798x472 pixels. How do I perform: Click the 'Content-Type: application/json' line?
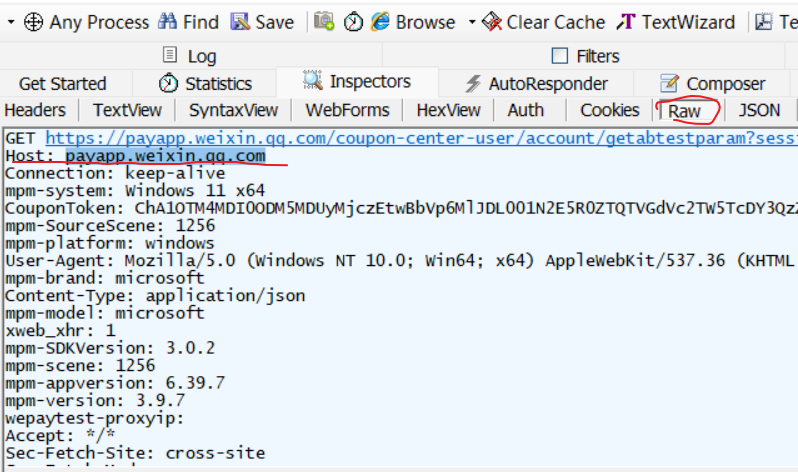[x=155, y=295]
